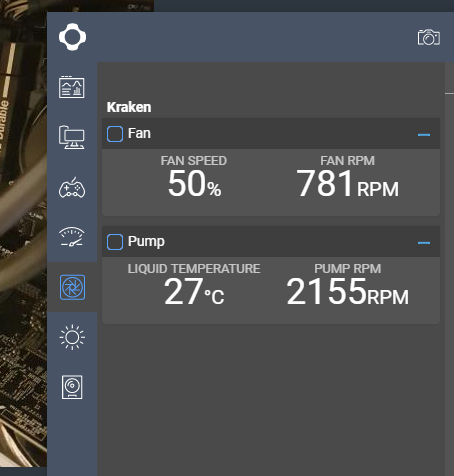This screenshot has width=454, height=476.
Task: Check the Pump checkbox
Action: pyautogui.click(x=115, y=242)
